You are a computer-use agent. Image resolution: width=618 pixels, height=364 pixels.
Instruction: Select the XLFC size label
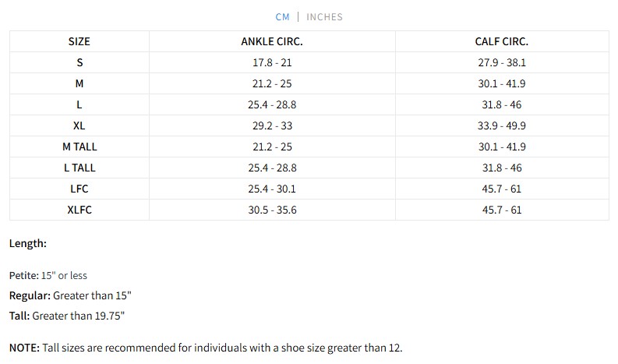coord(79,210)
